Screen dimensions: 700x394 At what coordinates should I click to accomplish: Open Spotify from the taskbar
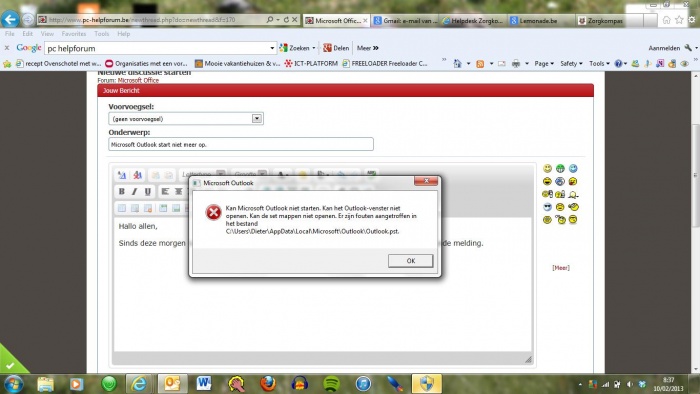[x=331, y=384]
